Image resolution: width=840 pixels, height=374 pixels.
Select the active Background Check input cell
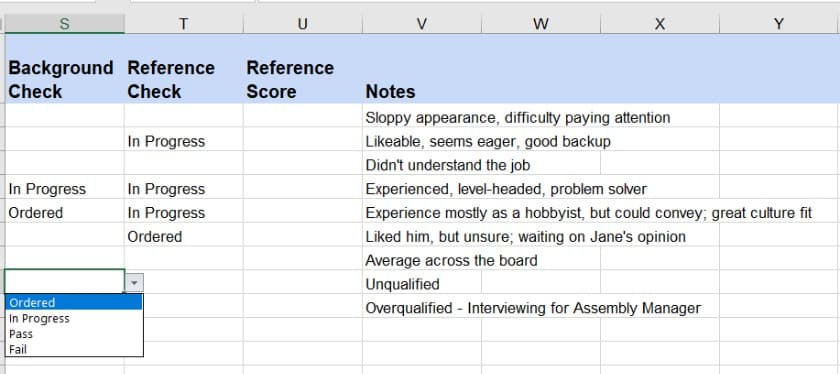pyautogui.click(x=64, y=281)
